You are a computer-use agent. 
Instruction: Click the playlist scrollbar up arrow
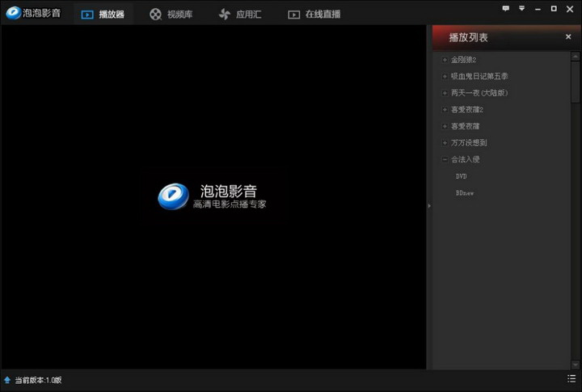576,56
